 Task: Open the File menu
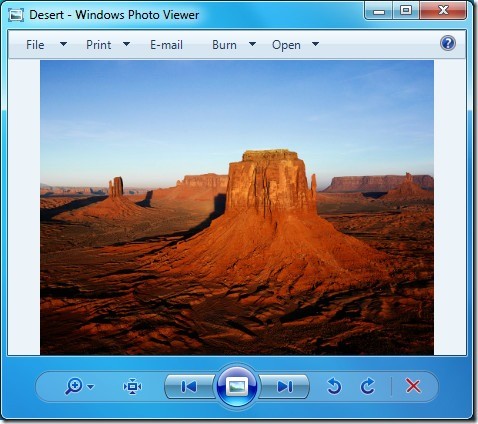tap(35, 45)
